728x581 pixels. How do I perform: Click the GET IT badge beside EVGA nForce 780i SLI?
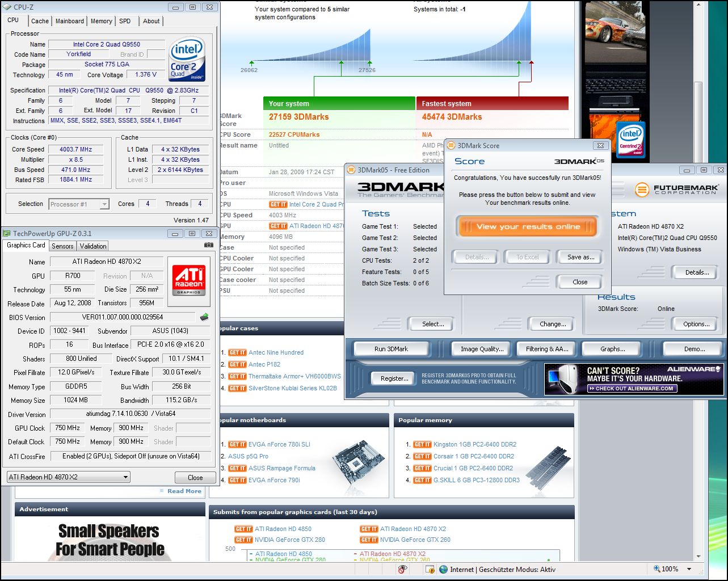tap(237, 445)
